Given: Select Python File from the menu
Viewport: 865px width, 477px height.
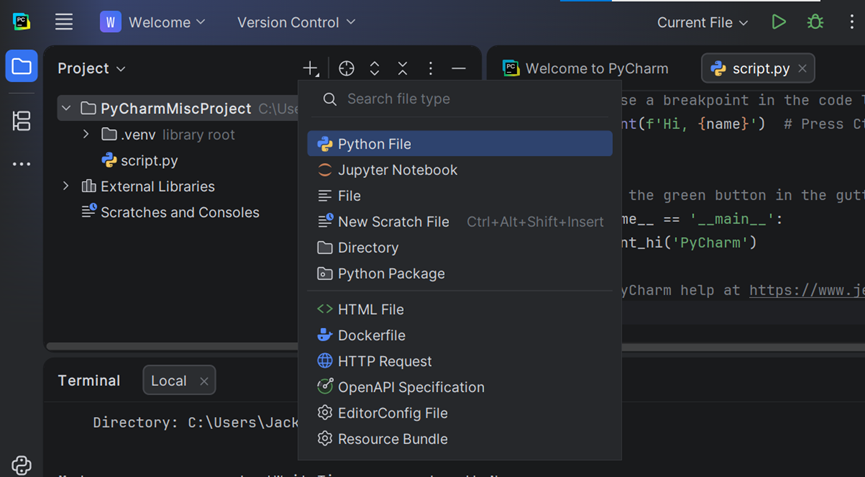Looking at the screenshot, I should [x=374, y=144].
